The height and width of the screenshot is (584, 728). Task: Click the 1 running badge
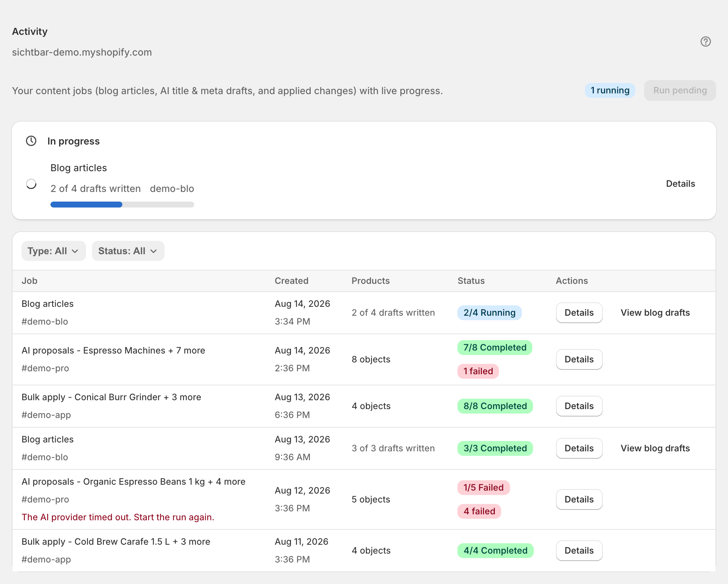coord(610,90)
